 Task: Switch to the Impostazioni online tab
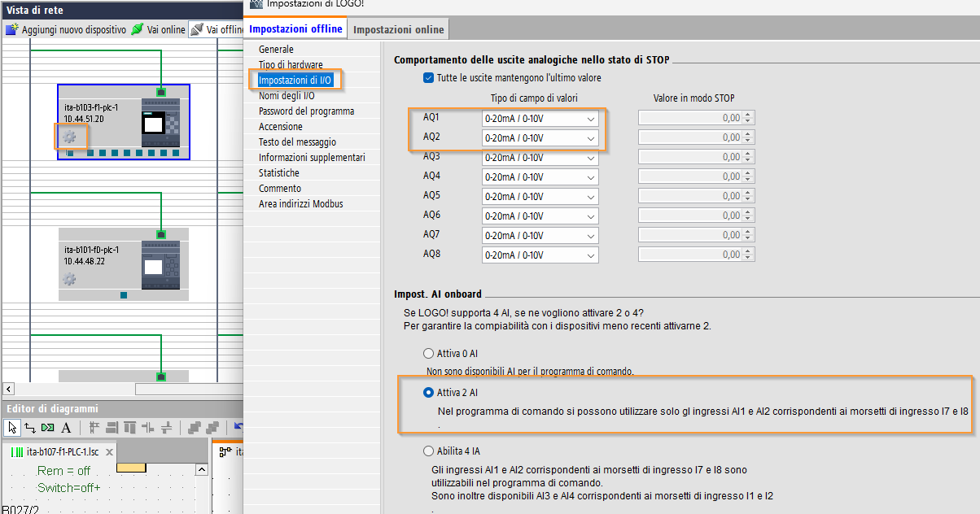click(x=399, y=29)
